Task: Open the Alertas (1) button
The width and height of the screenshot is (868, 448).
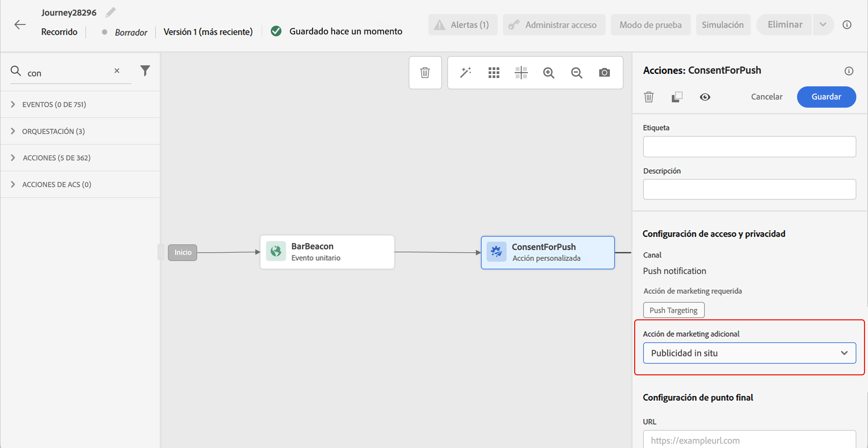Action: 463,25
